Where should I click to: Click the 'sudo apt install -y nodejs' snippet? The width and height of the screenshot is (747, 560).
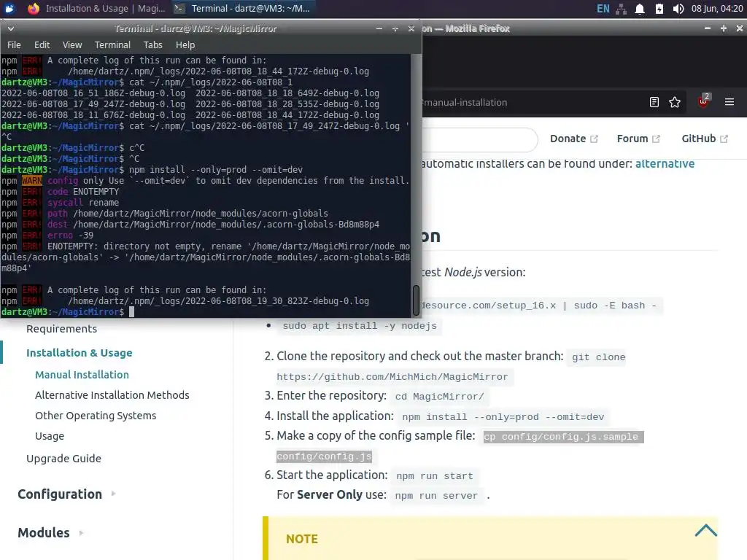pos(360,326)
